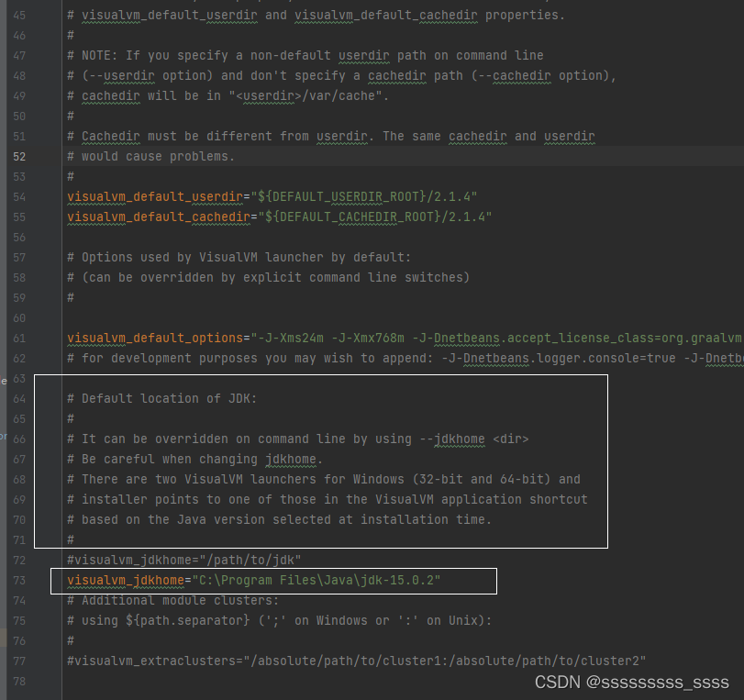Click the "# installer points to one of those" line
This screenshot has width=744, height=700.
click(328, 500)
